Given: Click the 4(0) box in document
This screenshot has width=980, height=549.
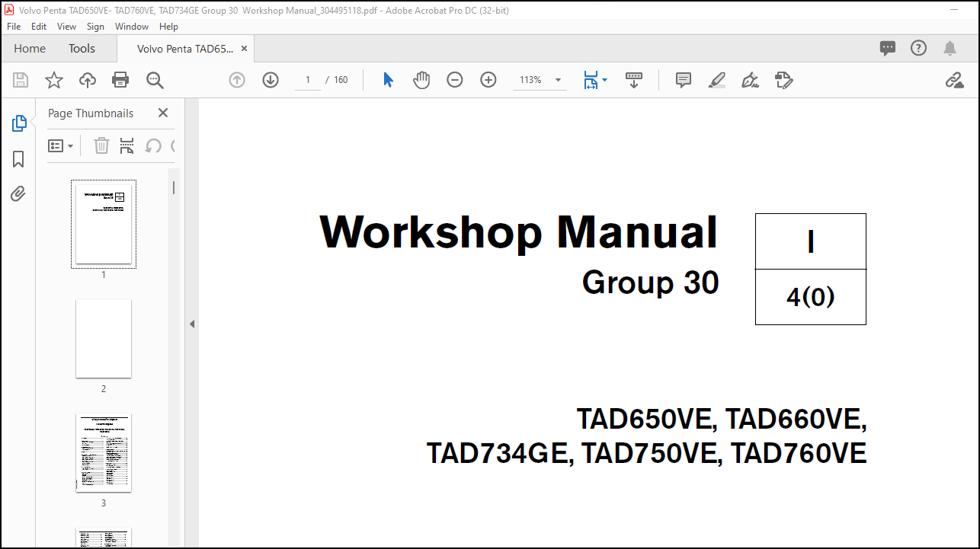Looking at the screenshot, I should pos(811,297).
